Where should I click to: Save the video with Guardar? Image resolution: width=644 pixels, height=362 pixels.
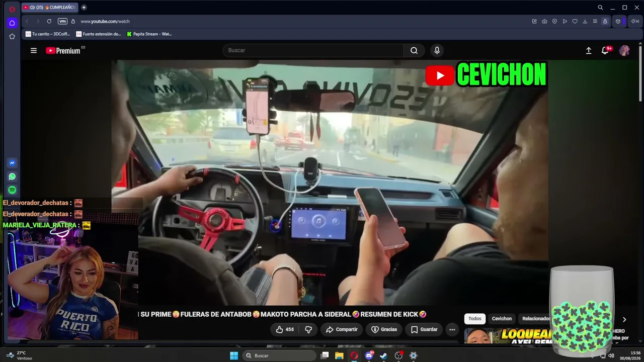pos(424,329)
